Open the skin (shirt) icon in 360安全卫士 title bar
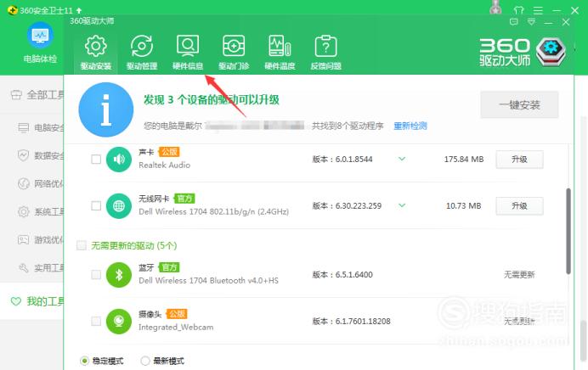Viewport: 588px width, 370px height. click(x=518, y=10)
